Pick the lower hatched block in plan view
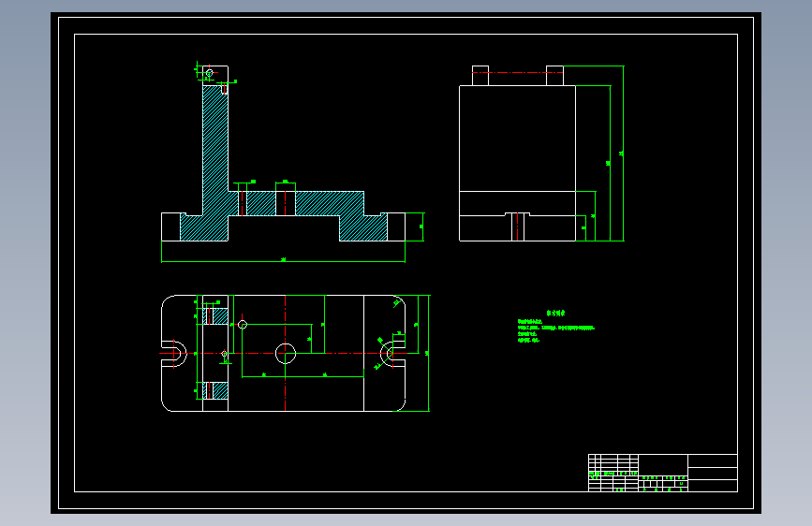Image resolution: width=812 pixels, height=526 pixels. coord(215,390)
